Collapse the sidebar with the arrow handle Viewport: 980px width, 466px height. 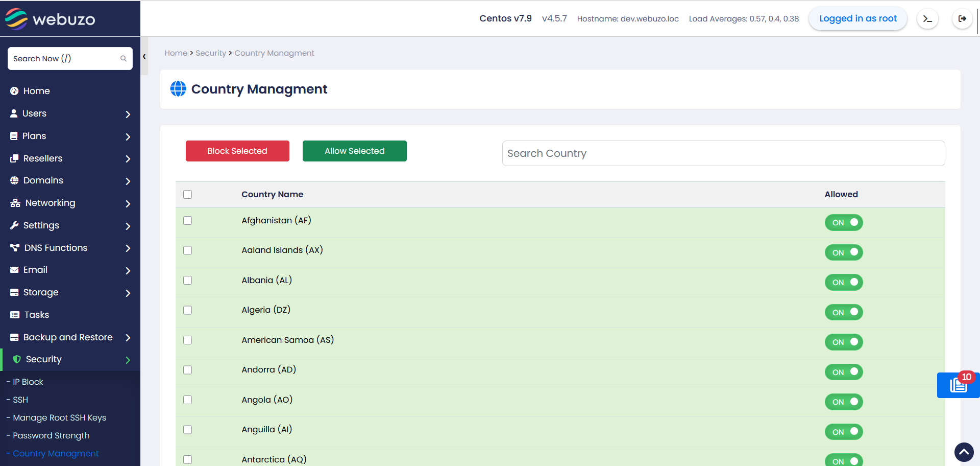tap(144, 57)
